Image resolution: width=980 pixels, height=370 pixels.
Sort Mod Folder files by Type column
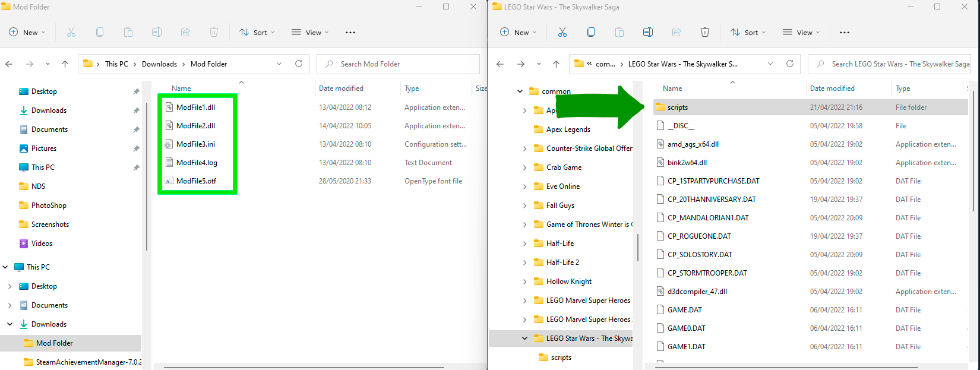[x=412, y=88]
